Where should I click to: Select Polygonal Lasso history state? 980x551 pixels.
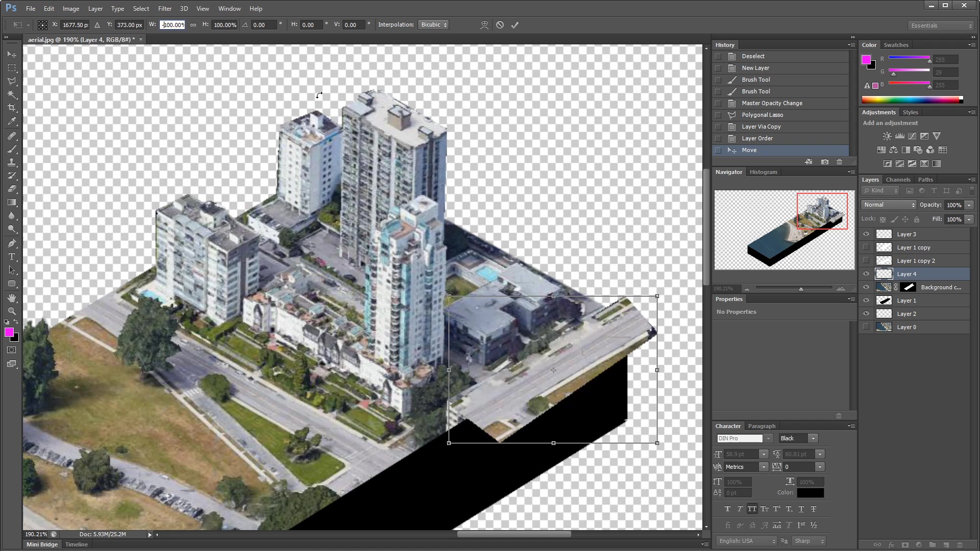click(780, 115)
